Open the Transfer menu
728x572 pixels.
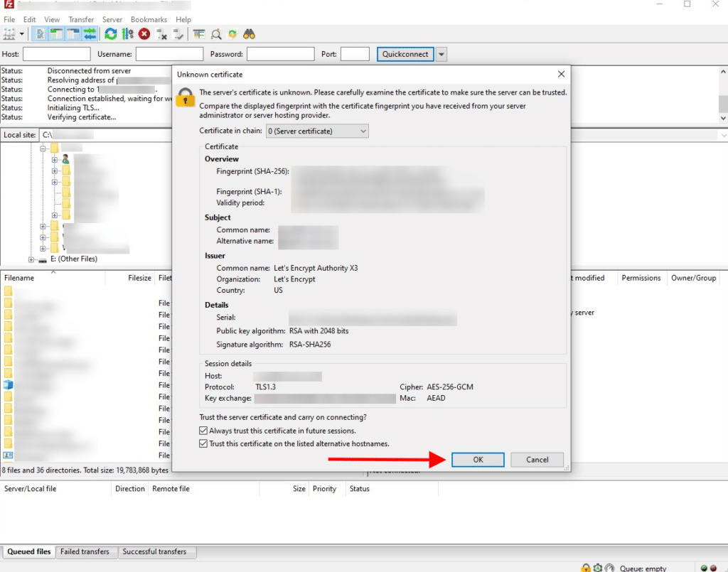point(80,19)
